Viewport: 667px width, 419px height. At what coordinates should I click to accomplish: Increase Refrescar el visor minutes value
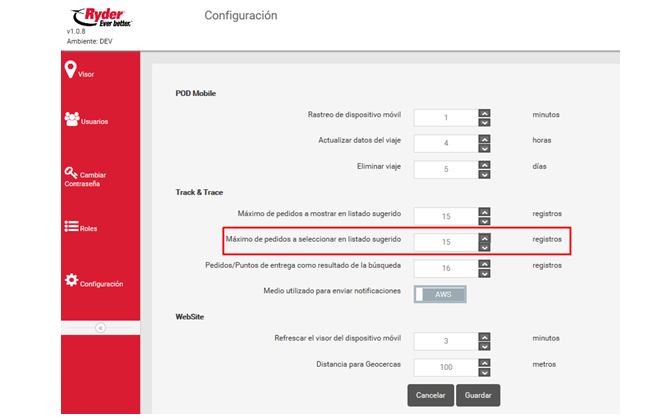[484, 335]
